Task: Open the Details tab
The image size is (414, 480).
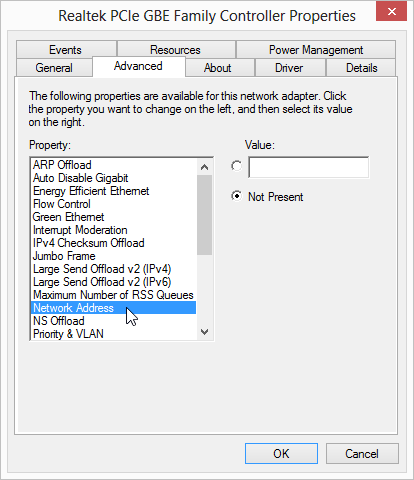Action: 361,68
